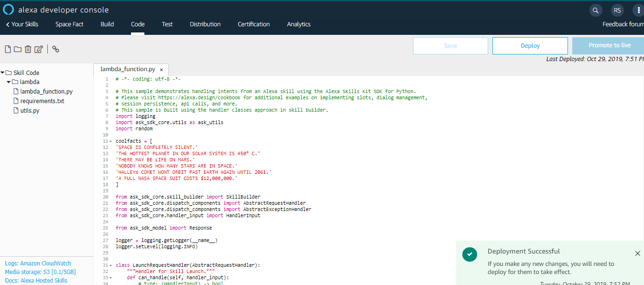644x285 pixels.
Task: Click the Alexa developer console logo
Action: 8,9
